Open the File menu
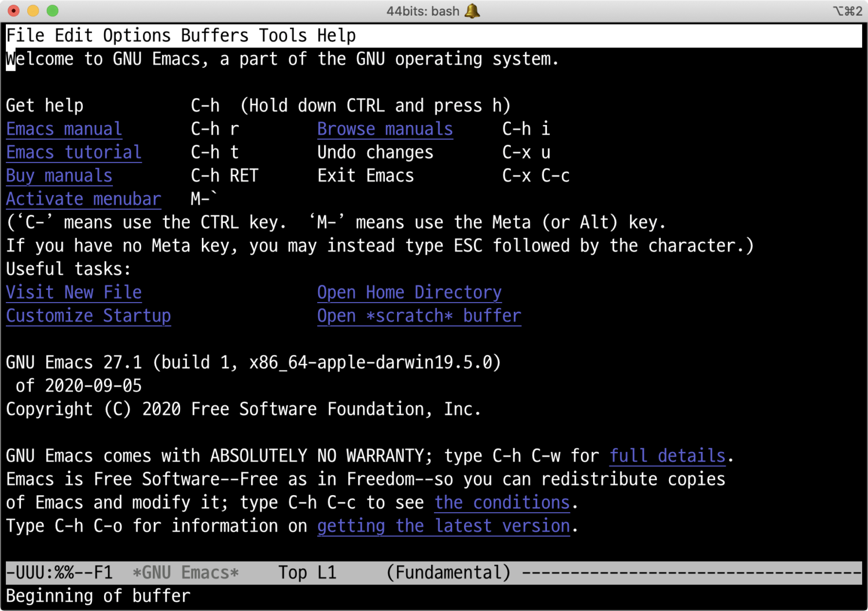 click(x=25, y=36)
